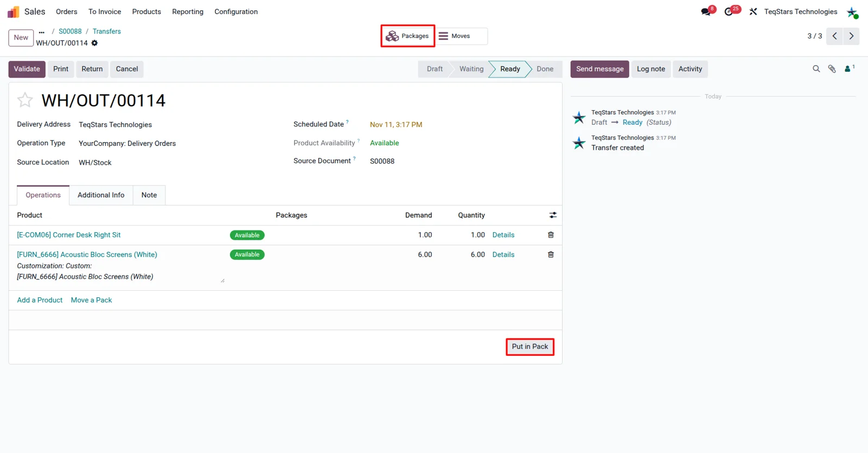Click Add a Product link
868x453 pixels.
[x=40, y=300]
